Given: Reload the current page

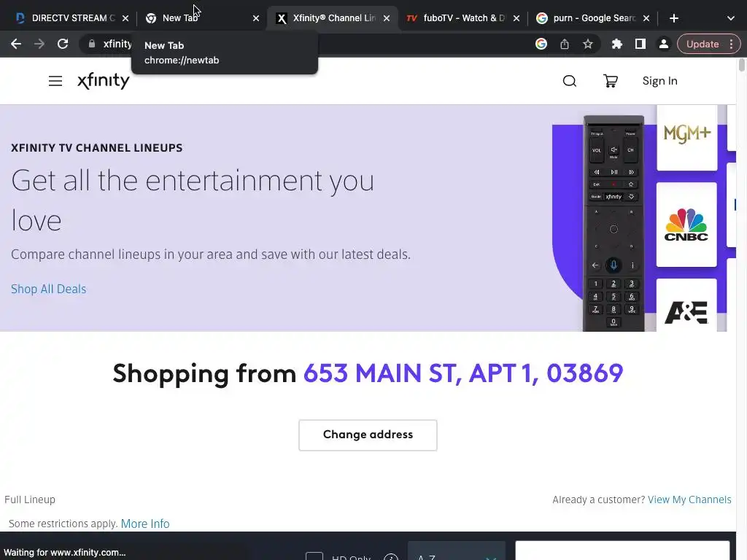Looking at the screenshot, I should (63, 44).
